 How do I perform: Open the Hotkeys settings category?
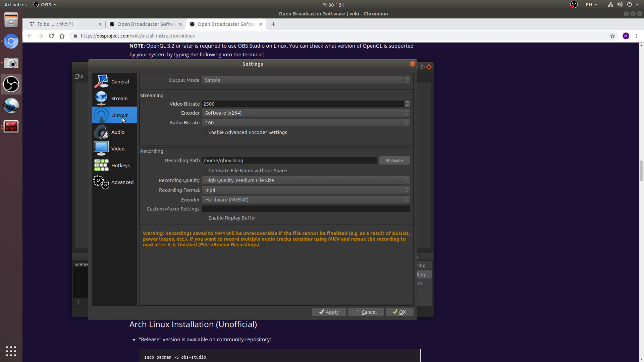click(114, 165)
